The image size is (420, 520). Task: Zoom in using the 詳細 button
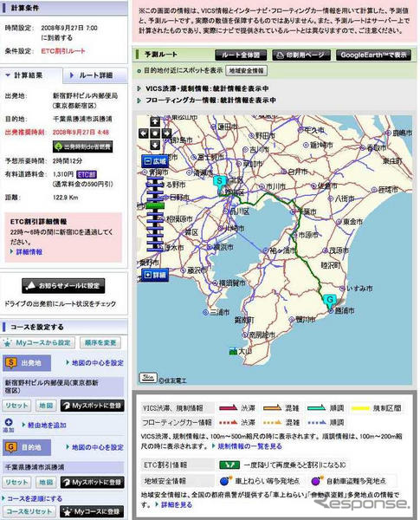tap(155, 275)
